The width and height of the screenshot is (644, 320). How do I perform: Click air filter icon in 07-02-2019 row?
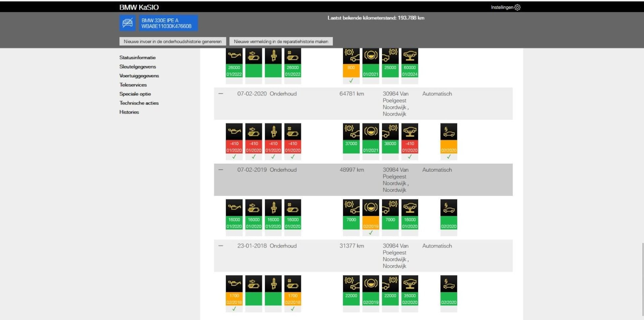(254, 208)
